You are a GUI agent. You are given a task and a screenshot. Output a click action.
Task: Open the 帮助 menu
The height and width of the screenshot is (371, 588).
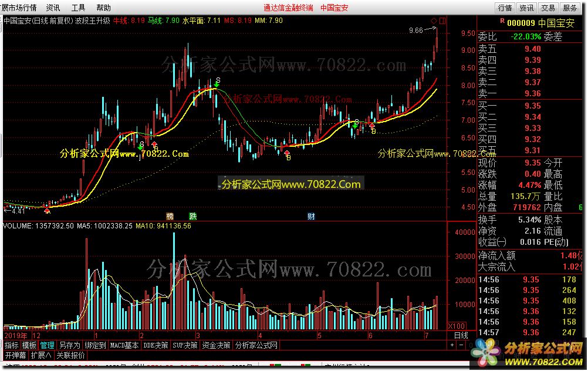coord(103,8)
